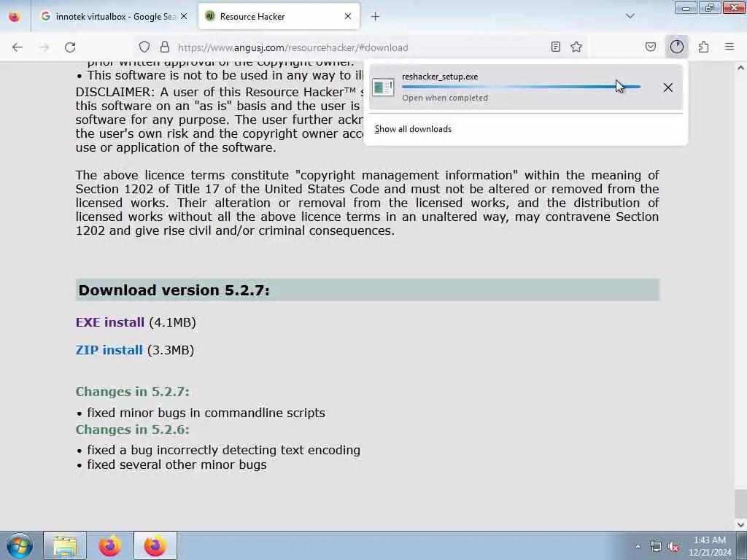Select the Resource Hacker tab
The image size is (747, 560).
tap(279, 16)
